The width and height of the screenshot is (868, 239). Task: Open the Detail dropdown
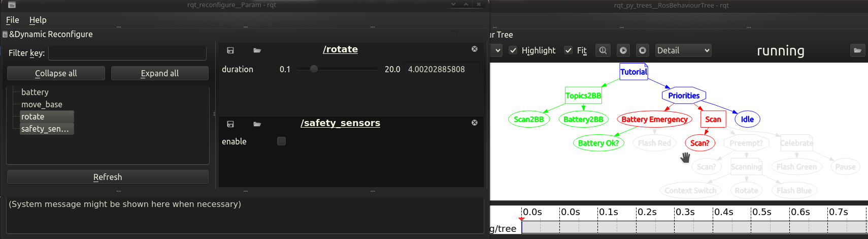(x=683, y=50)
